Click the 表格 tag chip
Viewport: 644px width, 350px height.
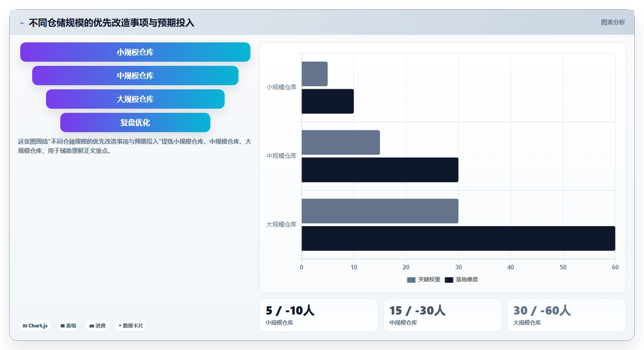pyautogui.click(x=68, y=326)
